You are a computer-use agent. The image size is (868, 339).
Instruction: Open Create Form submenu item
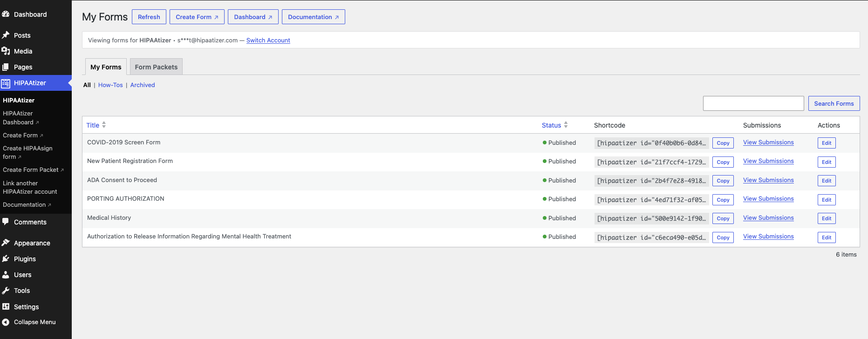point(23,136)
